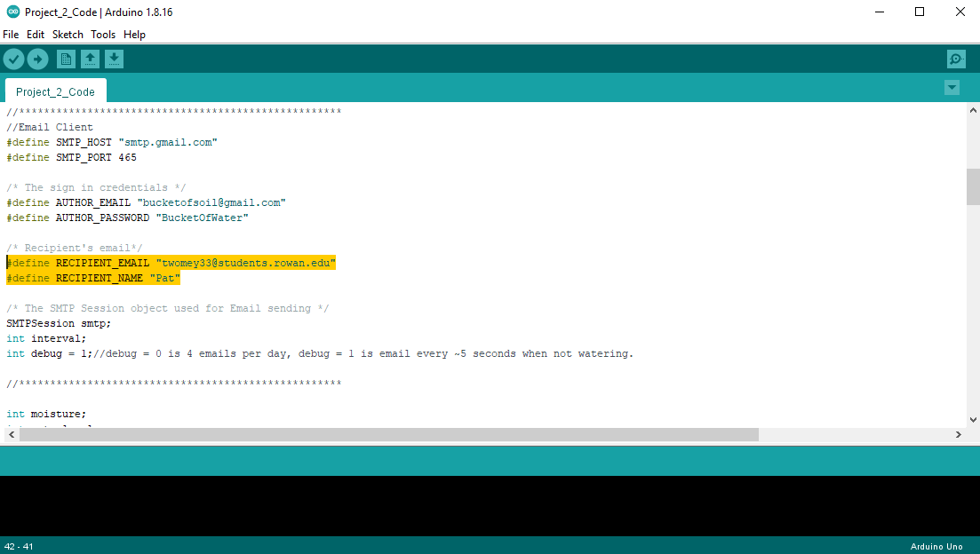
Task: Open a sketch using the Open icon
Action: pos(90,59)
